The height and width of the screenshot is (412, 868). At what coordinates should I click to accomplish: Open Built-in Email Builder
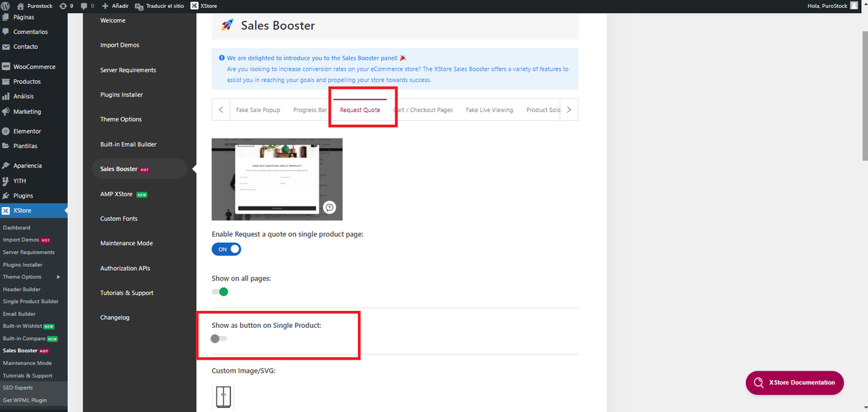(x=128, y=144)
